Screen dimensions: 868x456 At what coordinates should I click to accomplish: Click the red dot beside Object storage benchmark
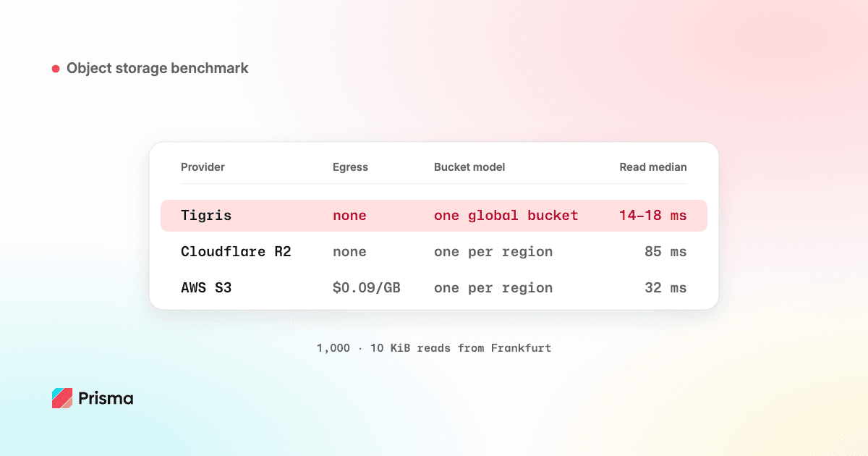click(56, 69)
